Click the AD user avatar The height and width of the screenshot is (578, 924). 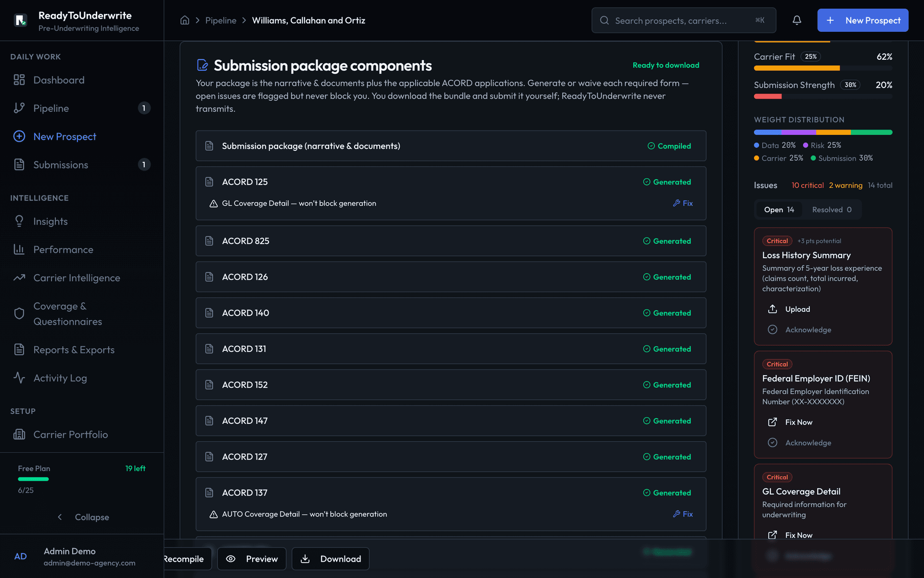pos(21,556)
